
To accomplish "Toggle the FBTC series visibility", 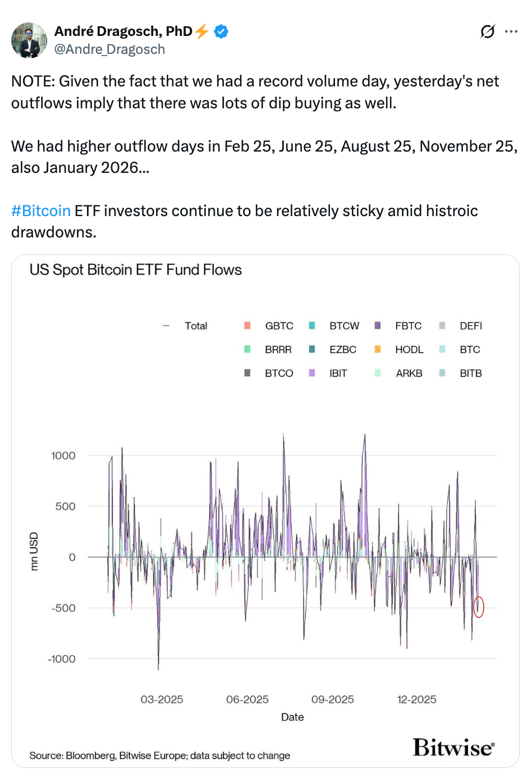I will (x=377, y=326).
